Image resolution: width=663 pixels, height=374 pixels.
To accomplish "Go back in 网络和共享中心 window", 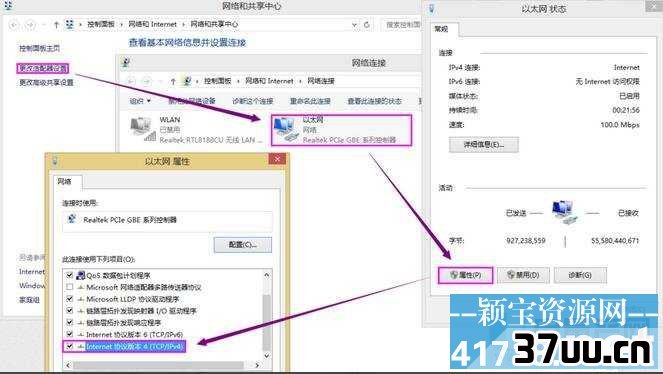I will (x=14, y=25).
